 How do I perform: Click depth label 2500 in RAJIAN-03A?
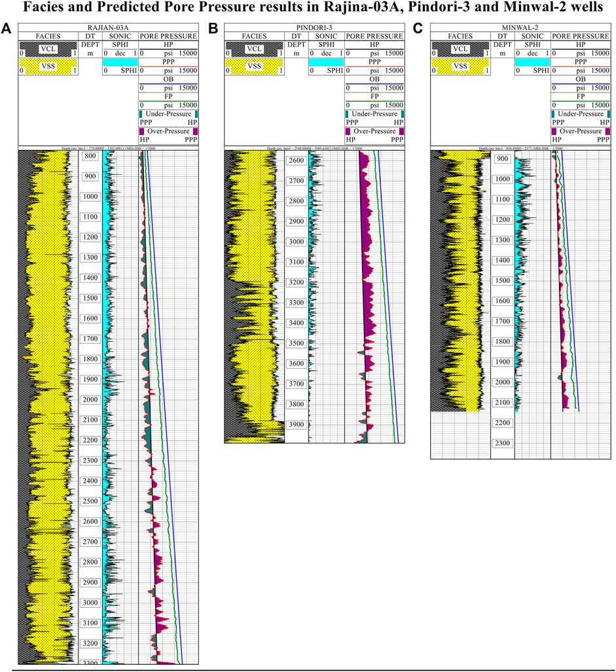[x=90, y=501]
